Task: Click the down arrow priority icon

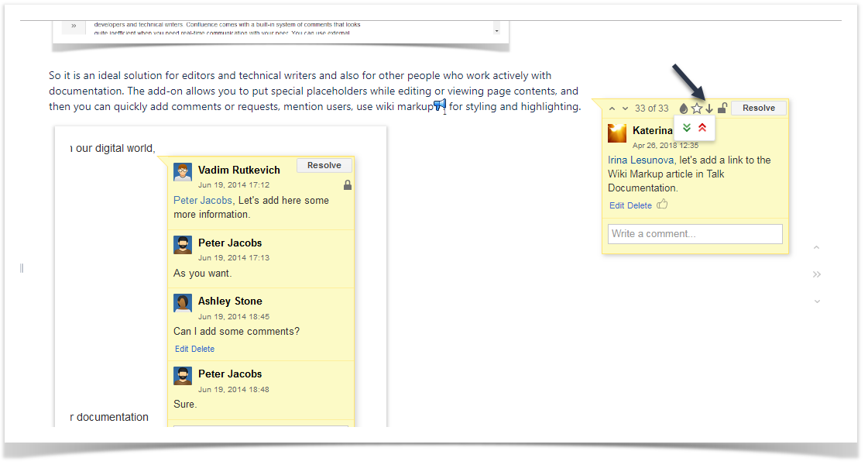Action: tap(709, 108)
